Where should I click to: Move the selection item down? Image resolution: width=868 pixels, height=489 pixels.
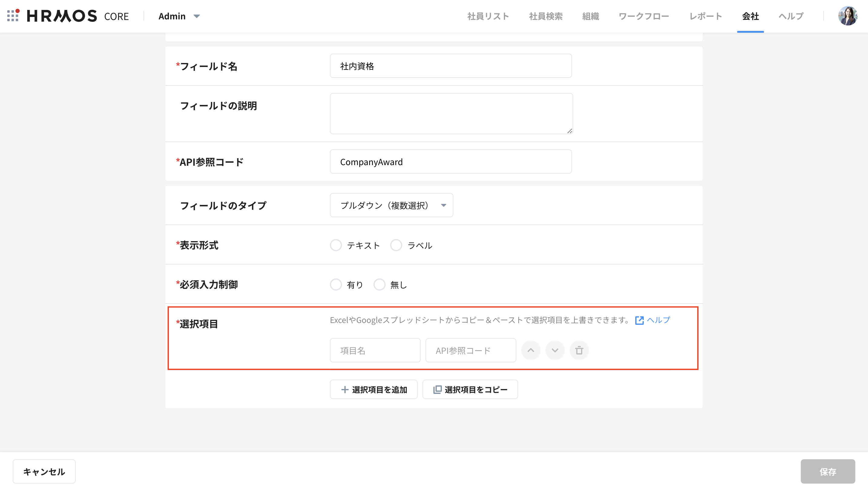[x=555, y=350]
